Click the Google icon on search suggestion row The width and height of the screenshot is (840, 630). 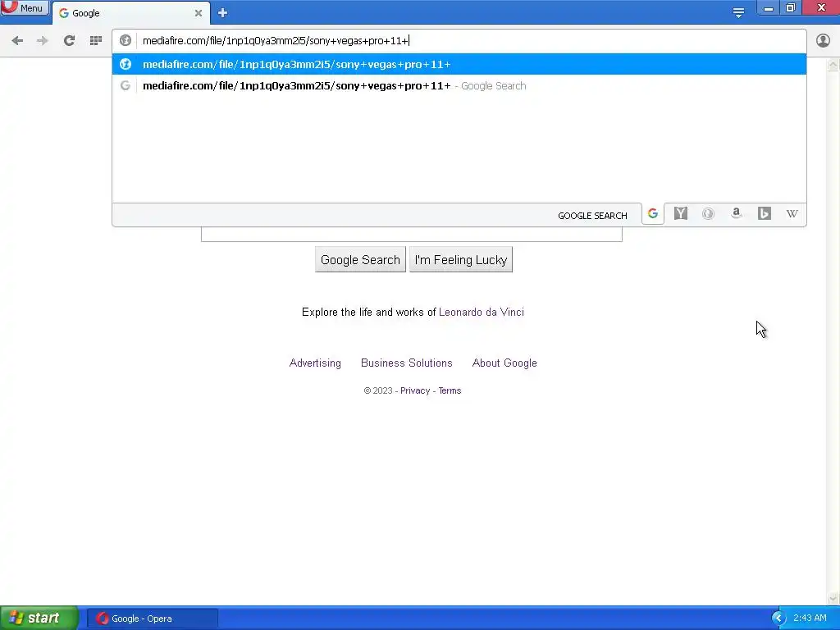126,85
